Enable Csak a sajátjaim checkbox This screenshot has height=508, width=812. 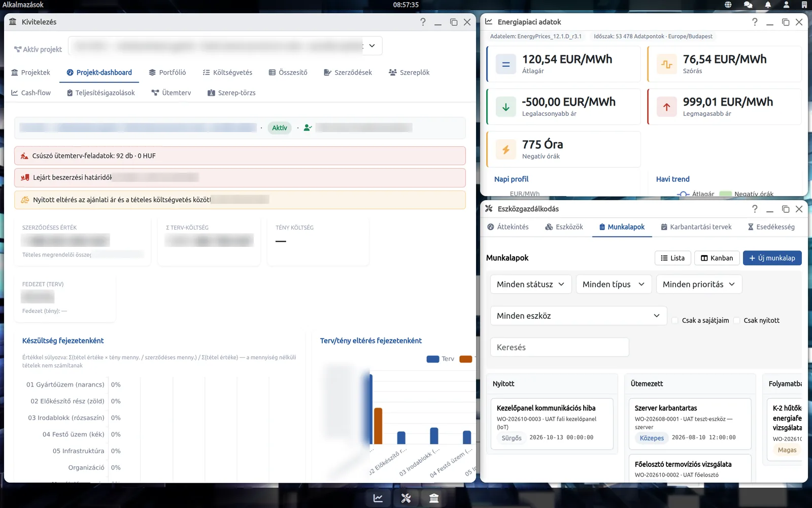pos(675,321)
